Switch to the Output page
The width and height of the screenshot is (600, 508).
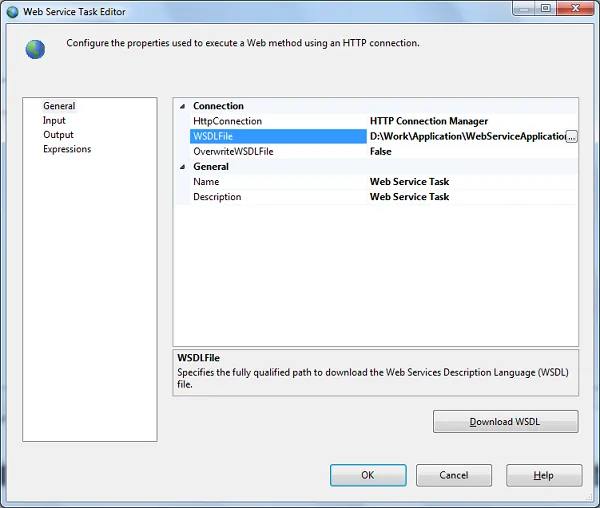tap(58, 135)
